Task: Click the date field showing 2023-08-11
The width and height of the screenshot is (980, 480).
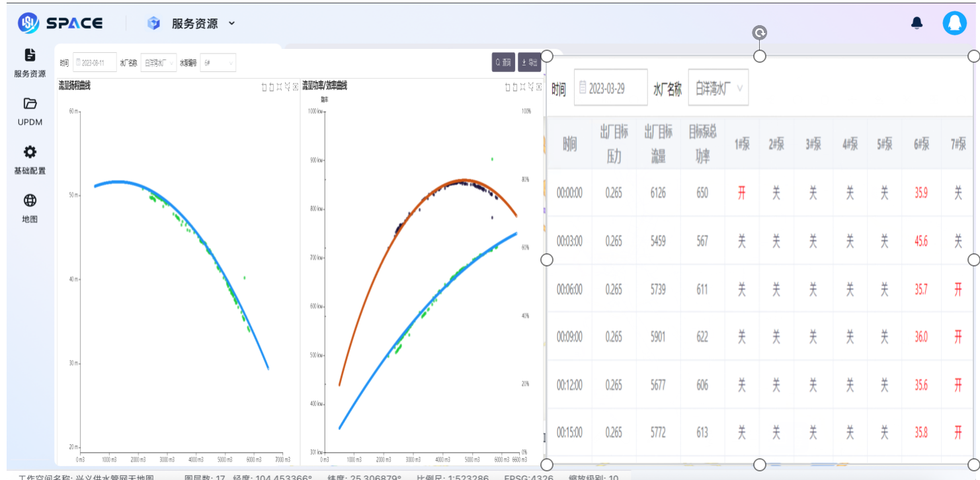Action: point(95,63)
